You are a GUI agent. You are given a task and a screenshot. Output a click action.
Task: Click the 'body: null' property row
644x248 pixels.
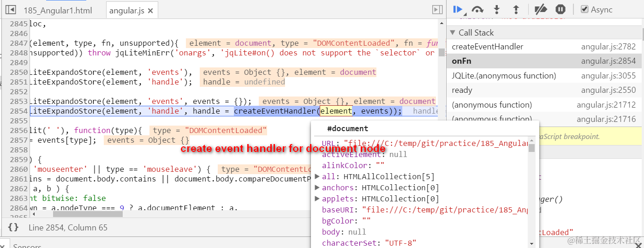click(x=344, y=232)
